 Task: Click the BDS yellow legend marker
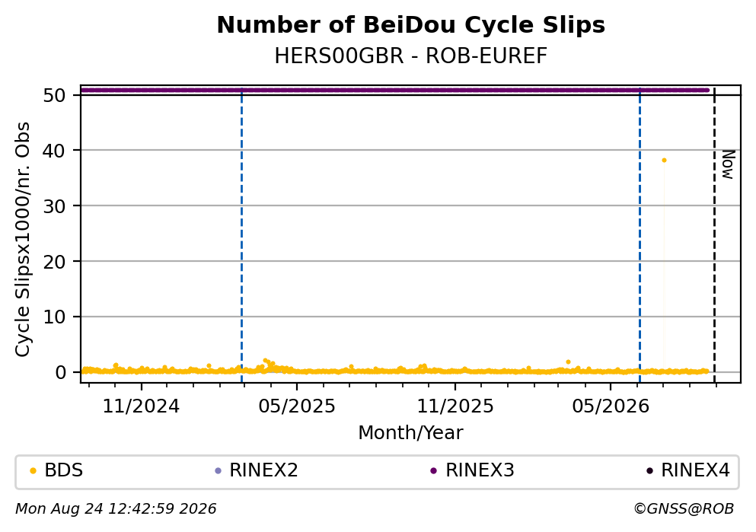pyautogui.click(x=33, y=471)
